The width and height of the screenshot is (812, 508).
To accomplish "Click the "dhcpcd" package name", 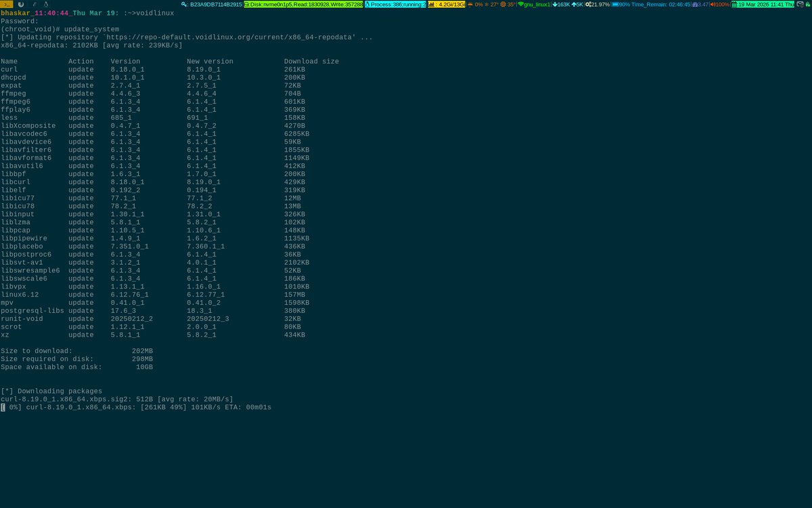I will [14, 77].
